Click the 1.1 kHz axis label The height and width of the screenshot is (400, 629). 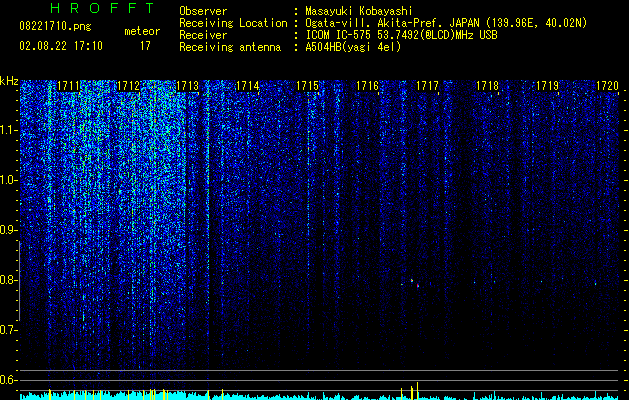coord(7,130)
